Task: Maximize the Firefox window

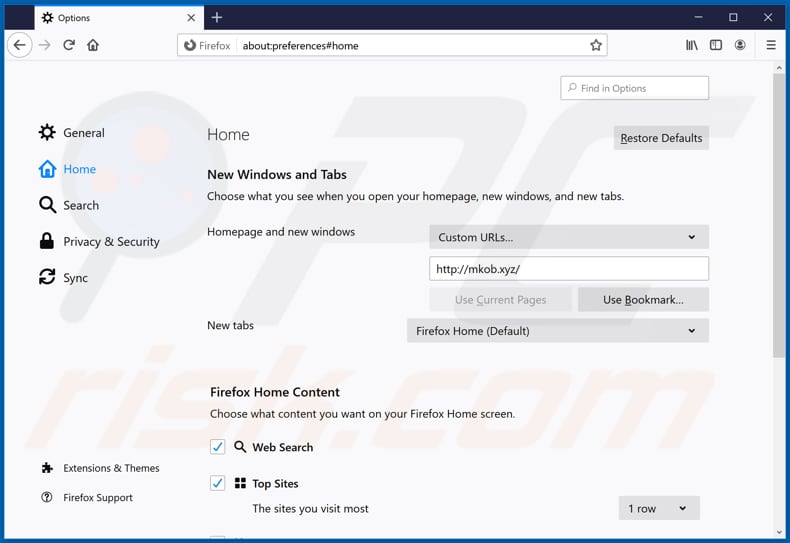Action: coord(733,18)
